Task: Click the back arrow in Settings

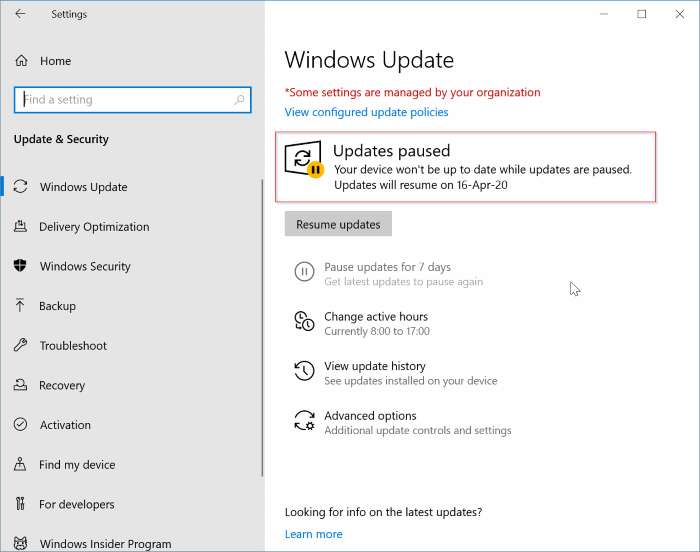Action: pos(20,14)
